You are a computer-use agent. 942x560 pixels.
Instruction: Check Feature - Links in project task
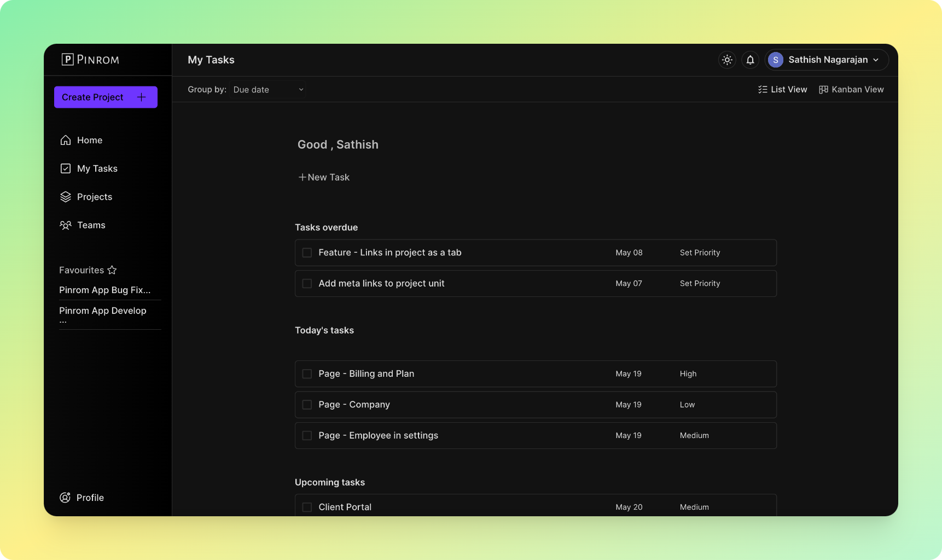click(x=307, y=253)
